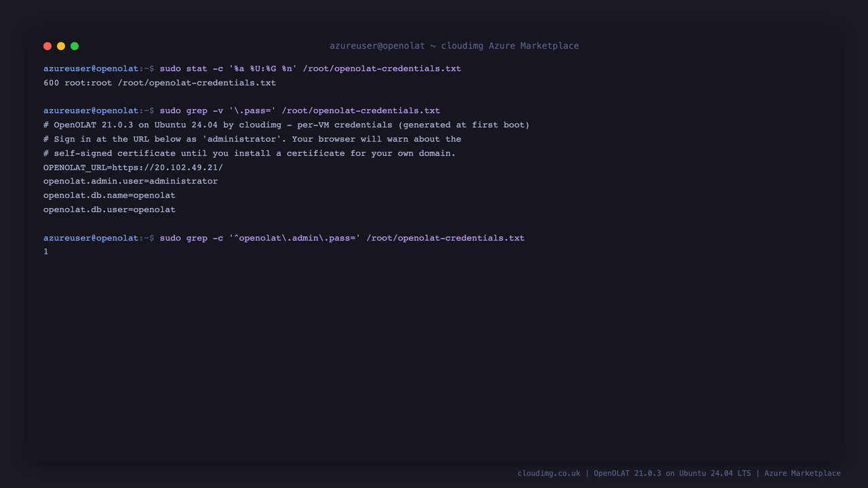Viewport: 868px width, 488px height.
Task: Click the output '600 root:root /root/openolat-credentials.txt'
Action: tap(159, 83)
